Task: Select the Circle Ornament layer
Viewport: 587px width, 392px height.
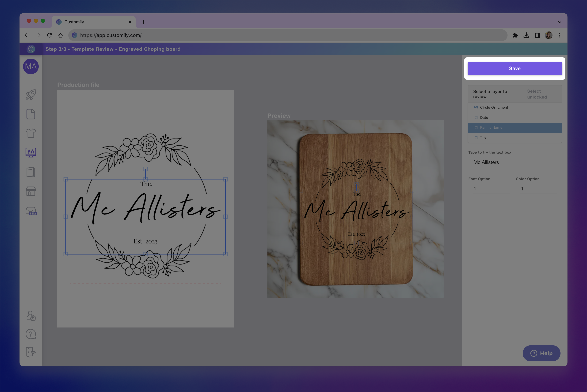Action: tap(494, 107)
